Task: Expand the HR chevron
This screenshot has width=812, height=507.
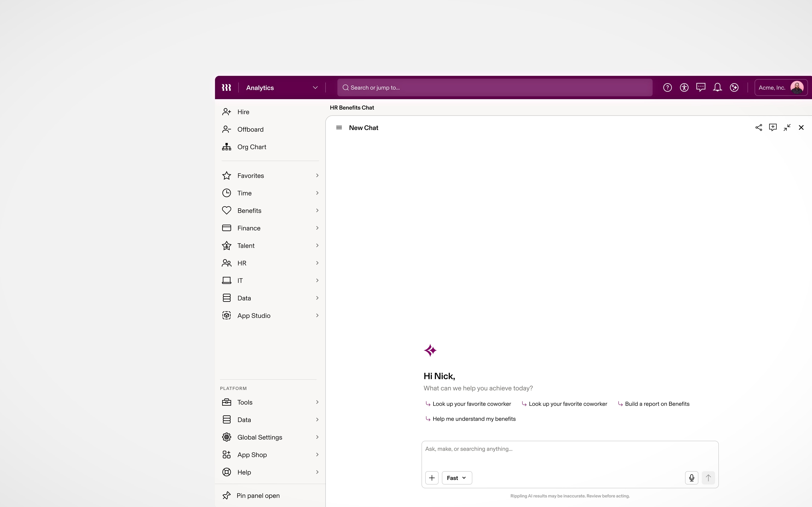Action: (x=317, y=263)
